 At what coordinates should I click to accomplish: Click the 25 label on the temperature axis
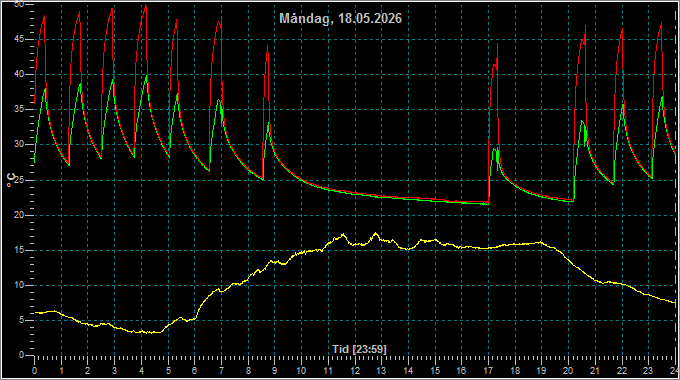tap(21, 180)
